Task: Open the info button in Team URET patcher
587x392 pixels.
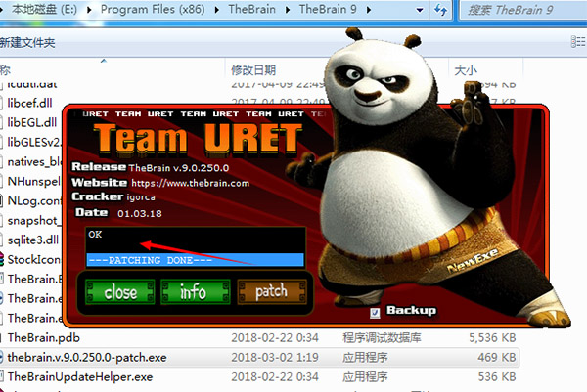Action: coord(196,291)
